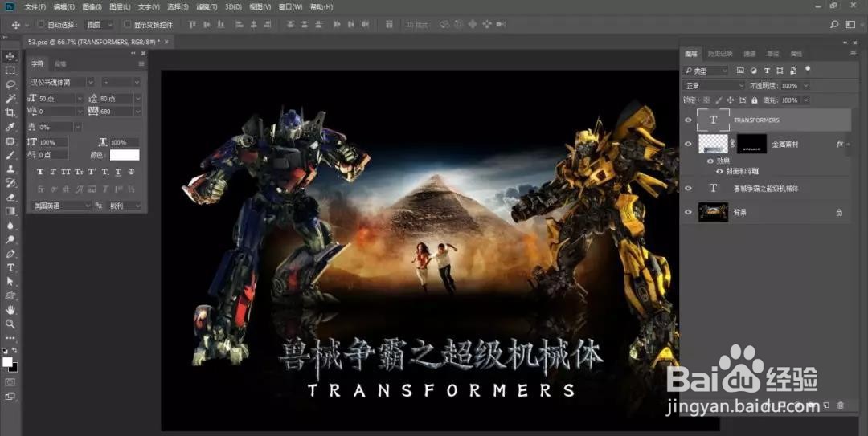Screen dimensions: 868x436
Task: Click the text color swatch in Character panel
Action: (x=125, y=155)
